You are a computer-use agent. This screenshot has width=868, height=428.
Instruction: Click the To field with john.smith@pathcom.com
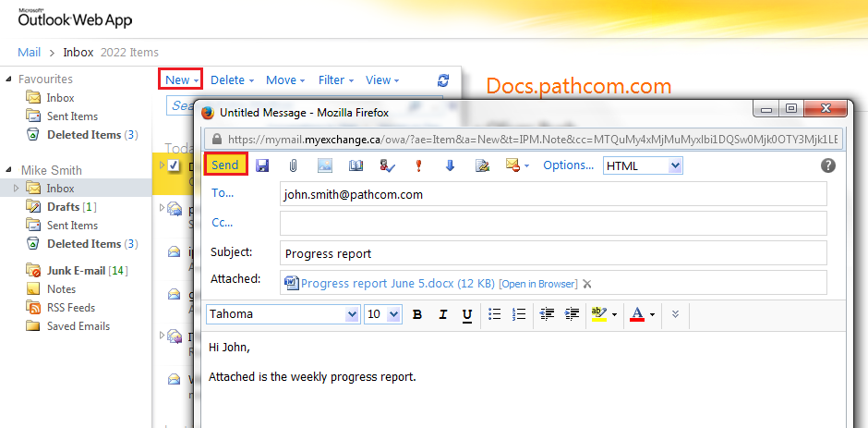(553, 193)
